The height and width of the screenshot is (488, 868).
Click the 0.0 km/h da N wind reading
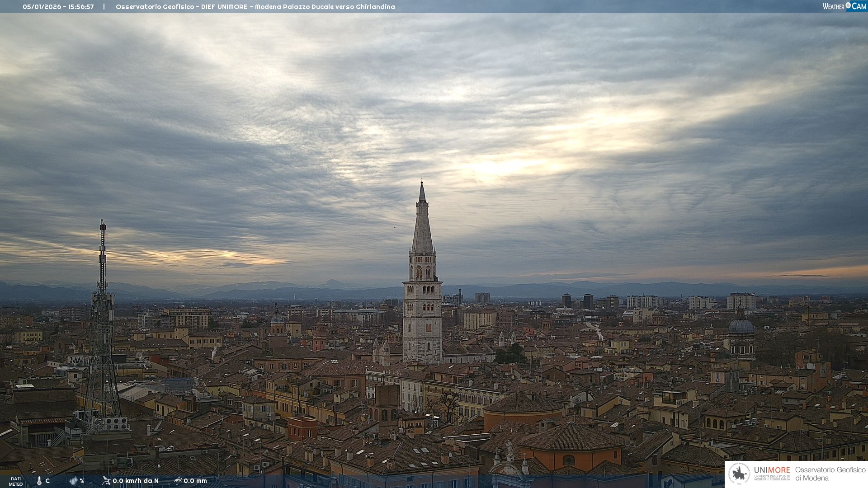coord(136,481)
